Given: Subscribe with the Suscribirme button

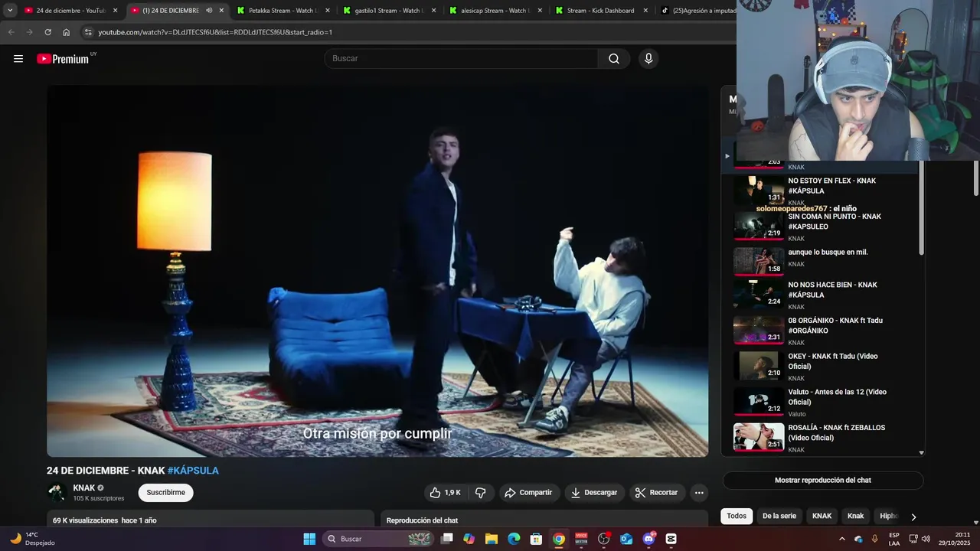Looking at the screenshot, I should tap(165, 493).
